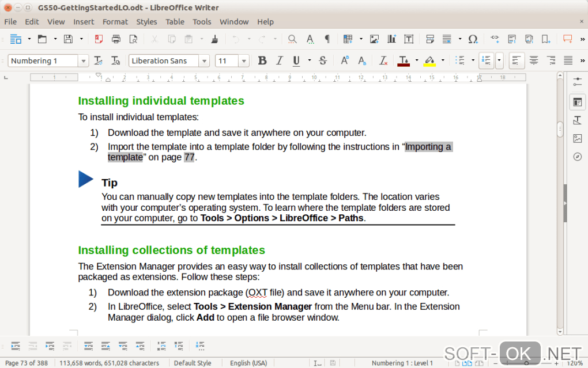The image size is (588, 368).
Task: Toggle bulleted list
Action: pos(460,60)
